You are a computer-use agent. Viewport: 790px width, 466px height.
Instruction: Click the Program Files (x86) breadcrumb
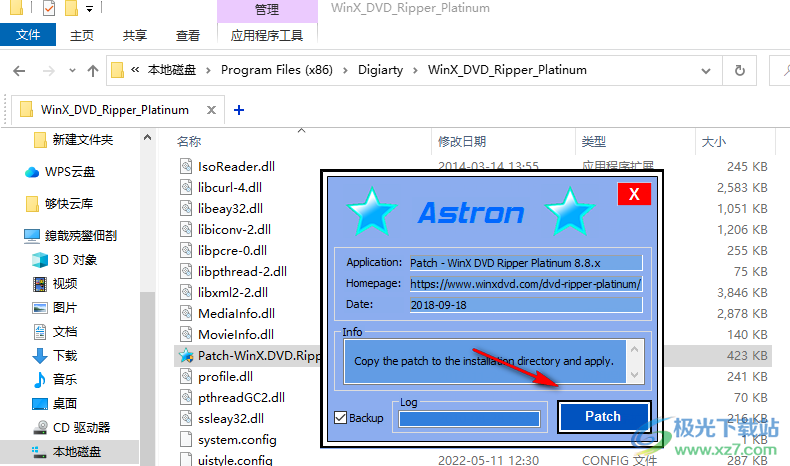pyautogui.click(x=277, y=70)
